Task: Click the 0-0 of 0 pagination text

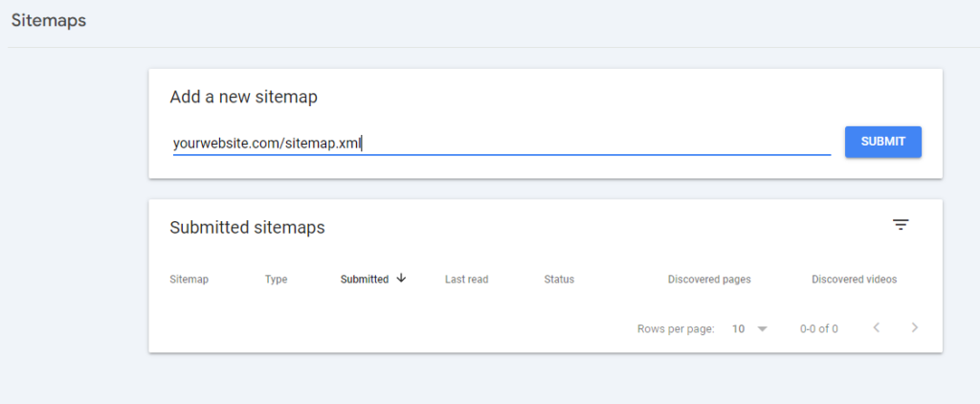Action: coord(818,328)
